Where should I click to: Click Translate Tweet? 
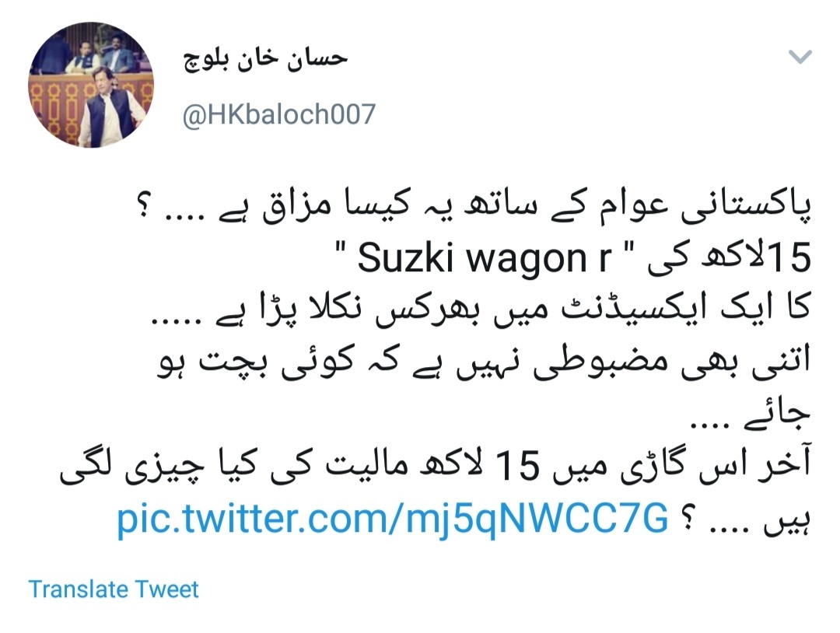tap(113, 589)
